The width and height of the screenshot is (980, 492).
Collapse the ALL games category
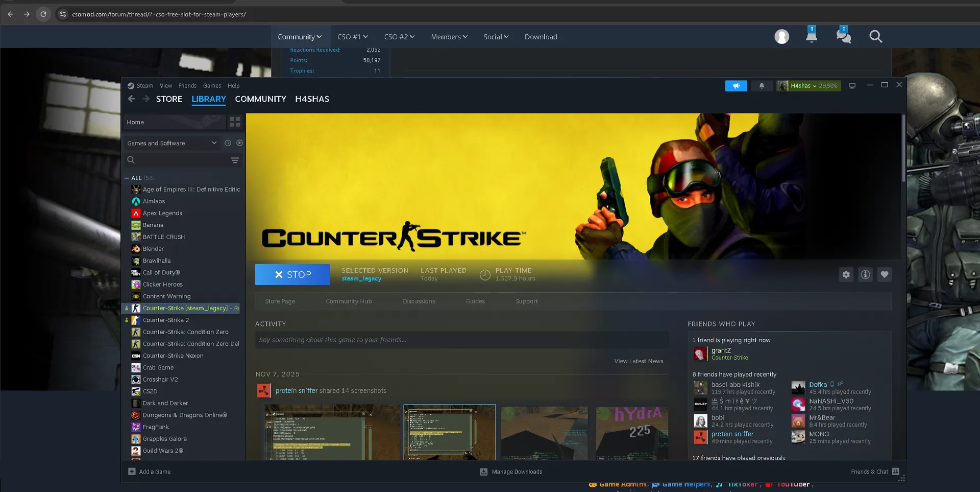pos(127,178)
